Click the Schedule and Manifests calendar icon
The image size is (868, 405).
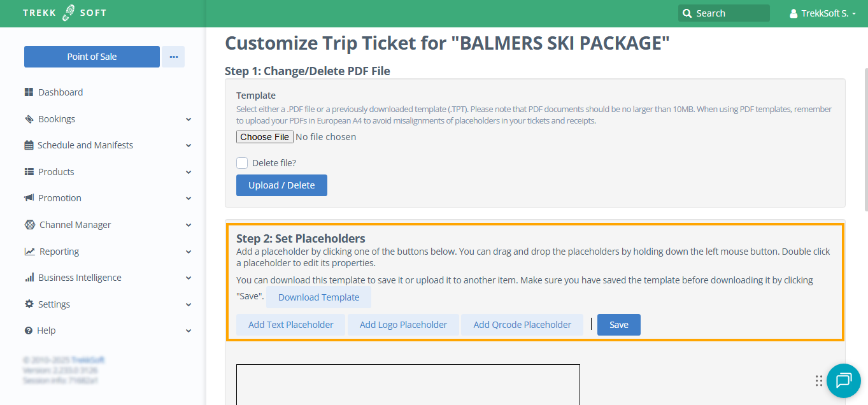[29, 145]
